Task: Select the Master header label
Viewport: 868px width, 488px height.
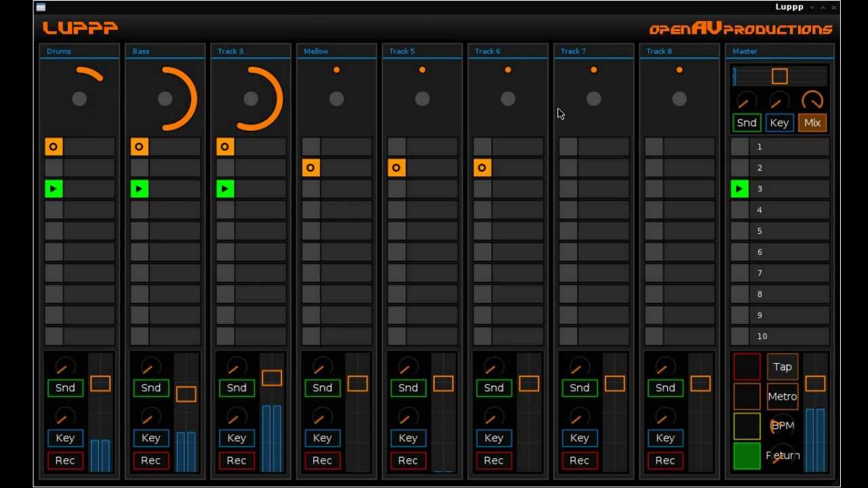Action: 745,52
